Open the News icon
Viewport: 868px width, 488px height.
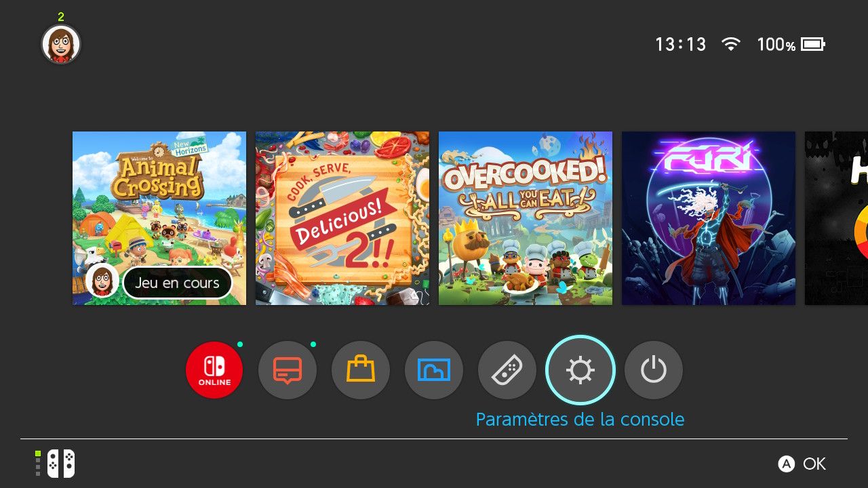(288, 370)
